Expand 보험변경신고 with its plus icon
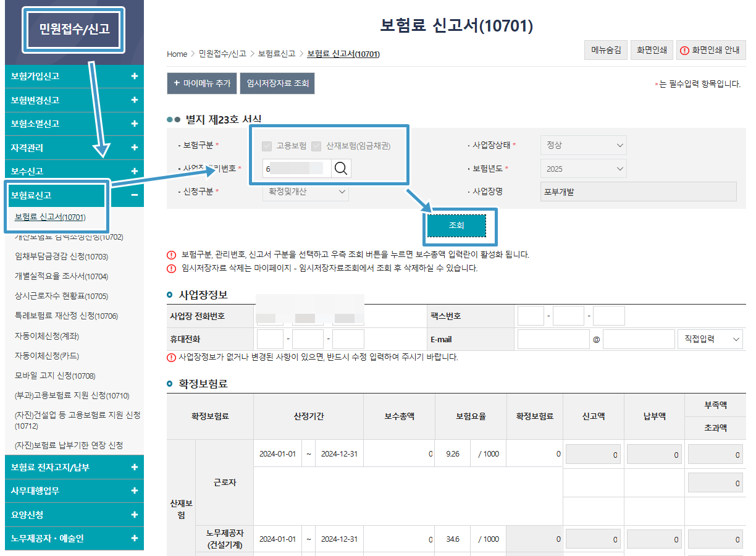Image resolution: width=756 pixels, height=556 pixels. [x=135, y=100]
